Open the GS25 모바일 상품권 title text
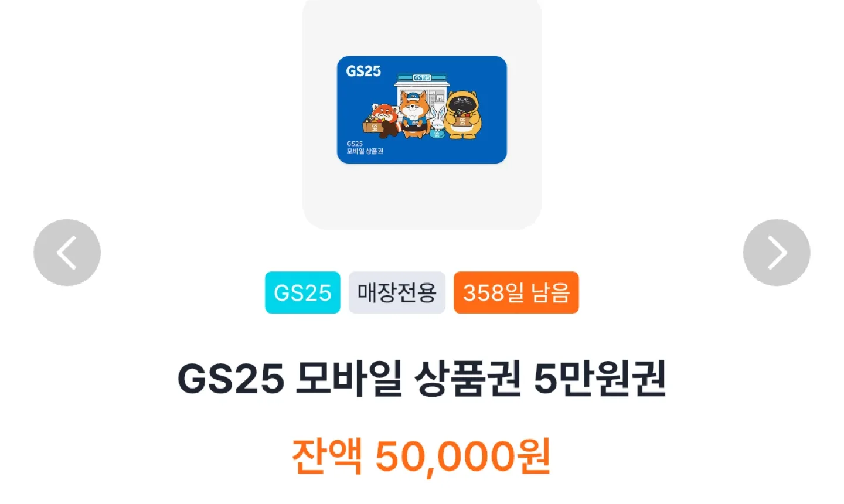844x504 pixels. coord(349,379)
